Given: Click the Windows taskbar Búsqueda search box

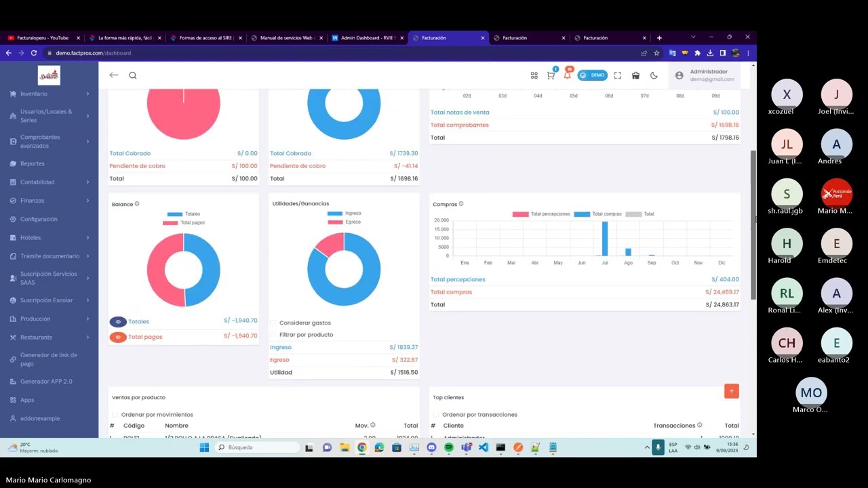Looking at the screenshot, I should [258, 447].
